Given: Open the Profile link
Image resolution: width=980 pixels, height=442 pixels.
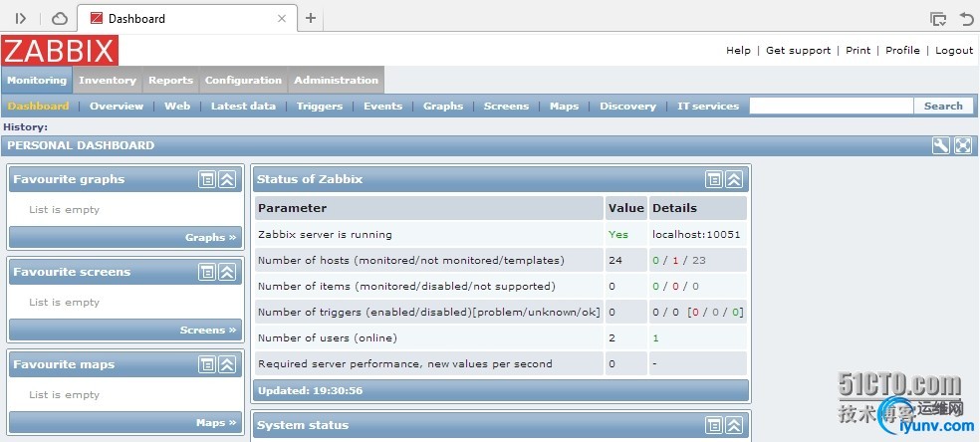Looking at the screenshot, I should pyautogui.click(x=902, y=51).
